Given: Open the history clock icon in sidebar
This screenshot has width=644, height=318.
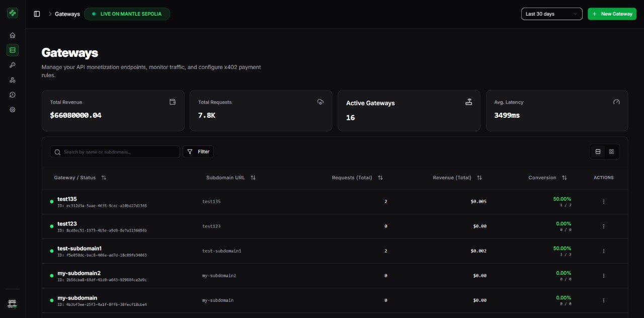Looking at the screenshot, I should click(x=13, y=95).
